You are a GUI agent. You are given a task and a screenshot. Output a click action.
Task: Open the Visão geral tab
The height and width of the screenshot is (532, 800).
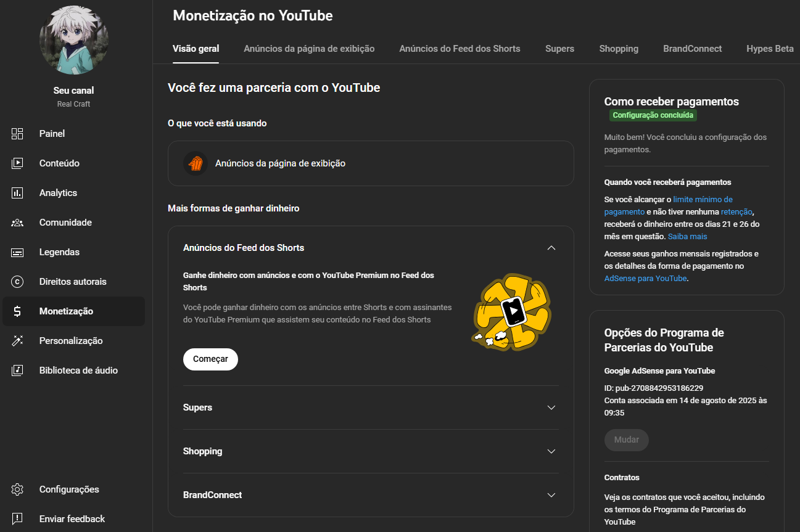[196, 49]
